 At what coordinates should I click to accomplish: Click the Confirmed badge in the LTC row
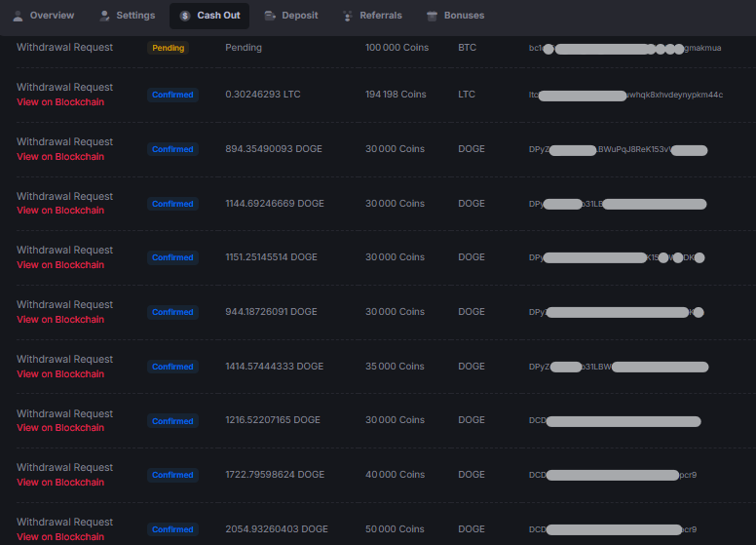(x=172, y=95)
